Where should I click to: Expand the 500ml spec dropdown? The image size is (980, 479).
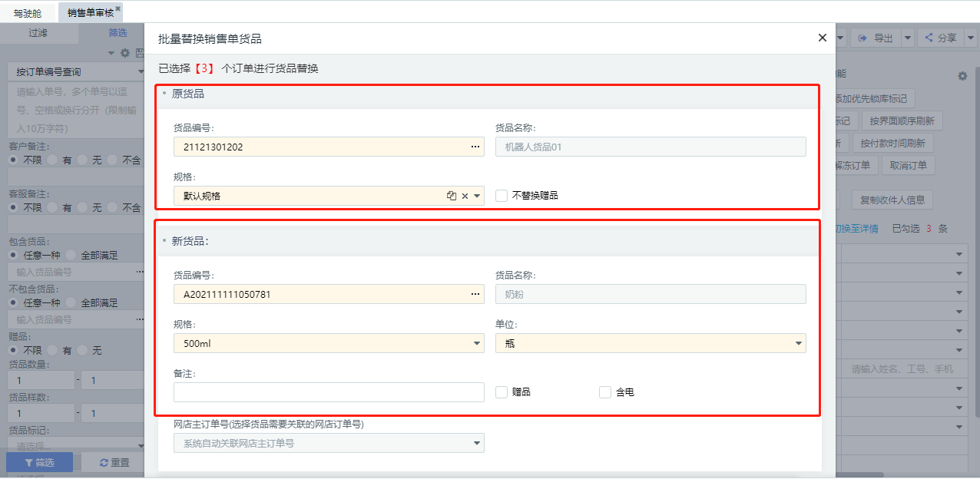477,344
